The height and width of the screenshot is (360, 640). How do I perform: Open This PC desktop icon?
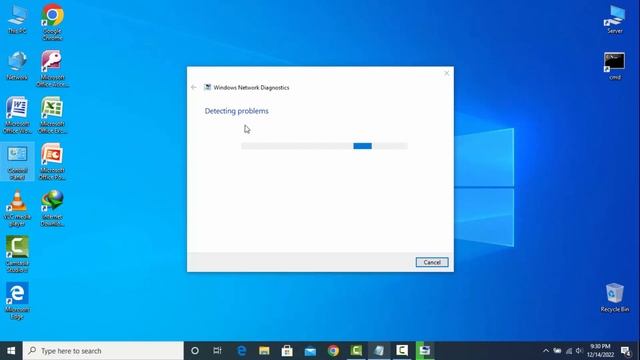17,20
